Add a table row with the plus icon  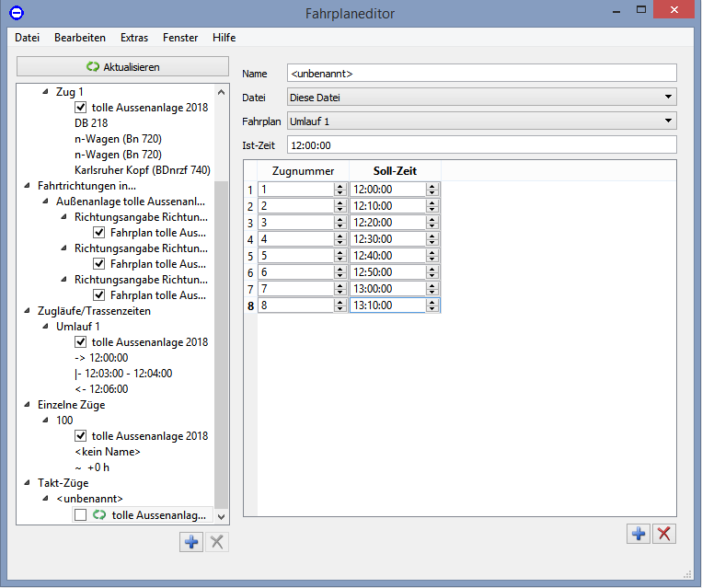[x=639, y=533]
